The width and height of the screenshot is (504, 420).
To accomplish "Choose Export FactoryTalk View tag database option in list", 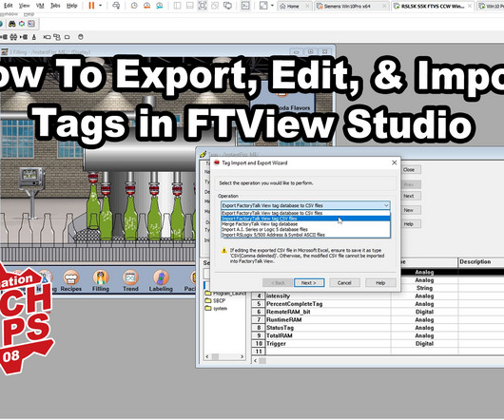I will coord(305,213).
